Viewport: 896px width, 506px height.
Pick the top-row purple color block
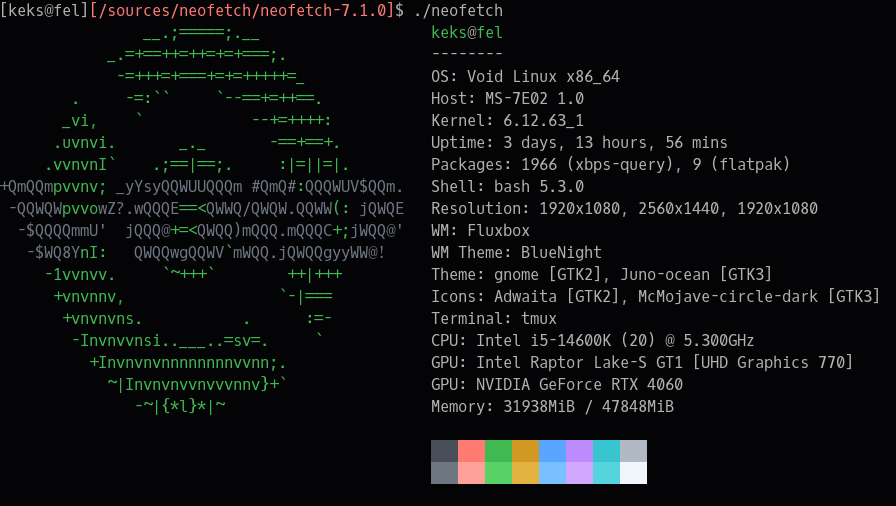[x=579, y=451]
